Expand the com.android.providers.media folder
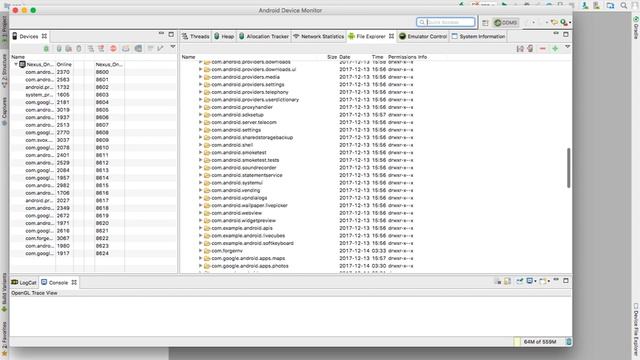 tap(200, 77)
